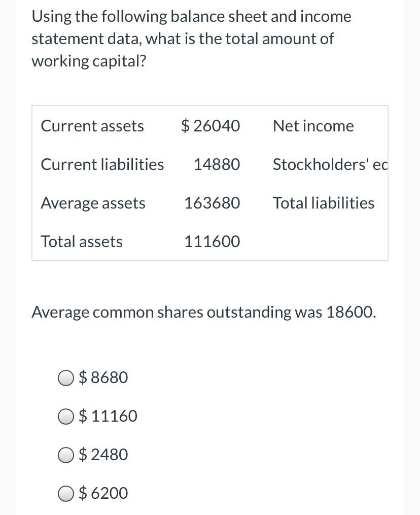Click the Current assets row label
Image resolution: width=420 pixels, height=515 pixels.
(x=92, y=126)
